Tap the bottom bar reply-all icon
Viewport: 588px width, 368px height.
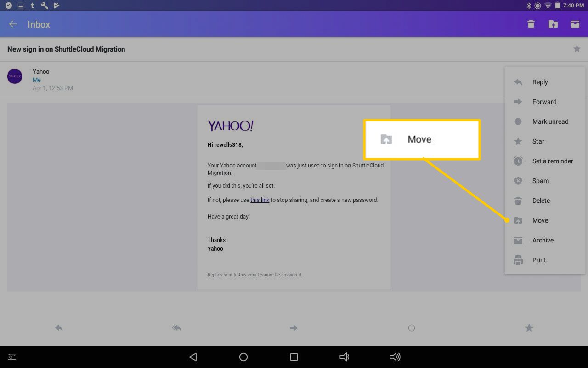tap(176, 328)
